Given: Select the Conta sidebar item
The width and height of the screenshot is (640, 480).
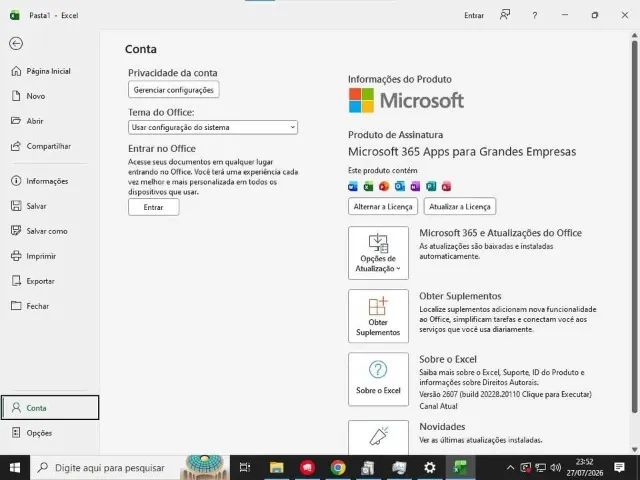Looking at the screenshot, I should [x=50, y=407].
